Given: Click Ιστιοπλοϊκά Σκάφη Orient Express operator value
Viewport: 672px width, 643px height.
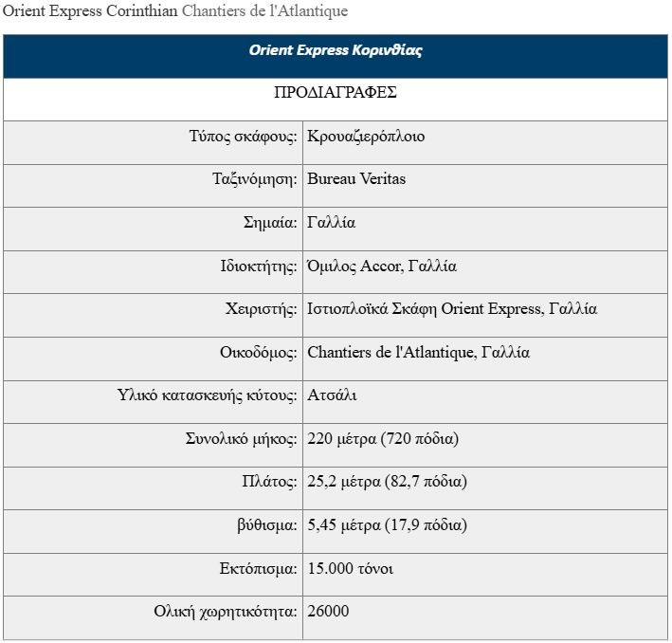Looking at the screenshot, I should tap(452, 309).
